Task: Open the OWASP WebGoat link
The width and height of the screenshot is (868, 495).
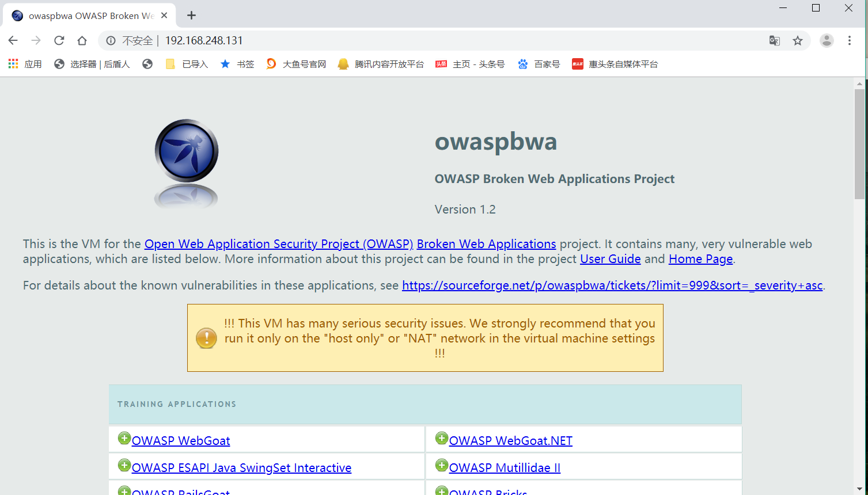Action: point(181,441)
